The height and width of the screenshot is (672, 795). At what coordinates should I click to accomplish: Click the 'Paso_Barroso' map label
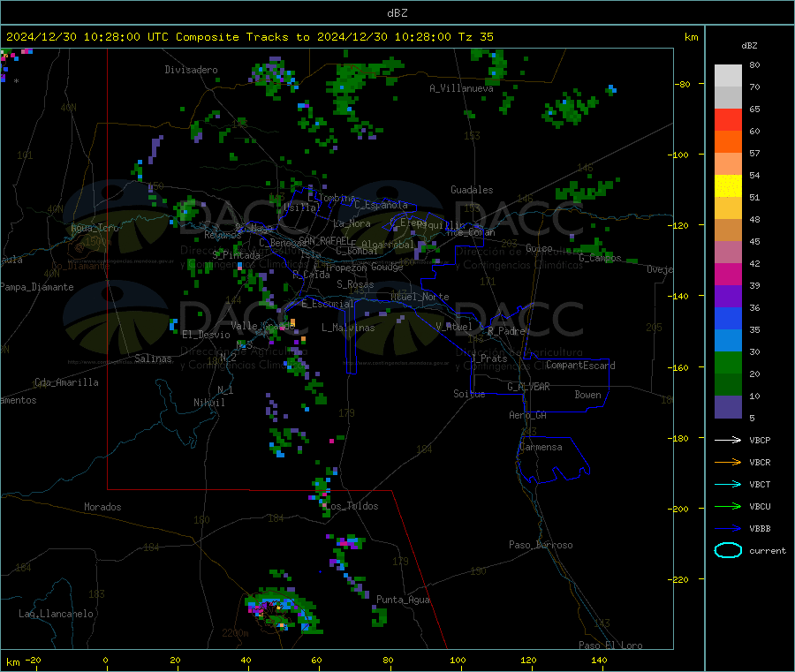(x=541, y=545)
